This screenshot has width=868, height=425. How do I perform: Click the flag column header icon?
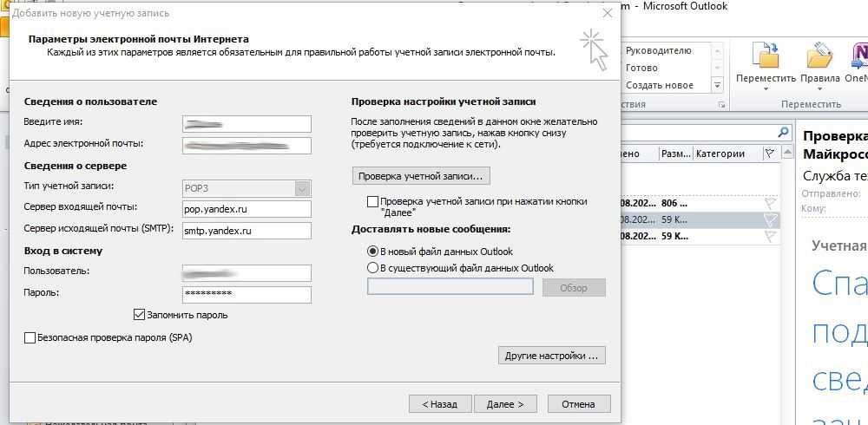click(x=769, y=154)
